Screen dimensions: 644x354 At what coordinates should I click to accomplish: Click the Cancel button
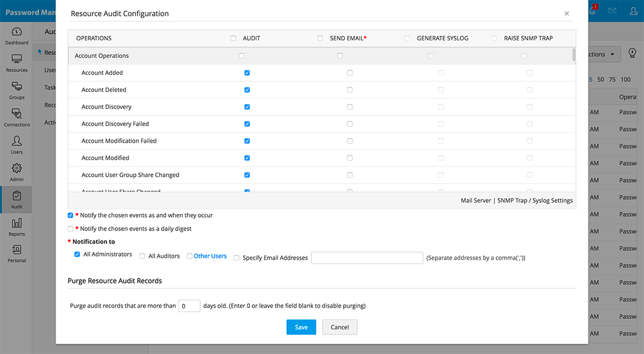click(x=340, y=327)
